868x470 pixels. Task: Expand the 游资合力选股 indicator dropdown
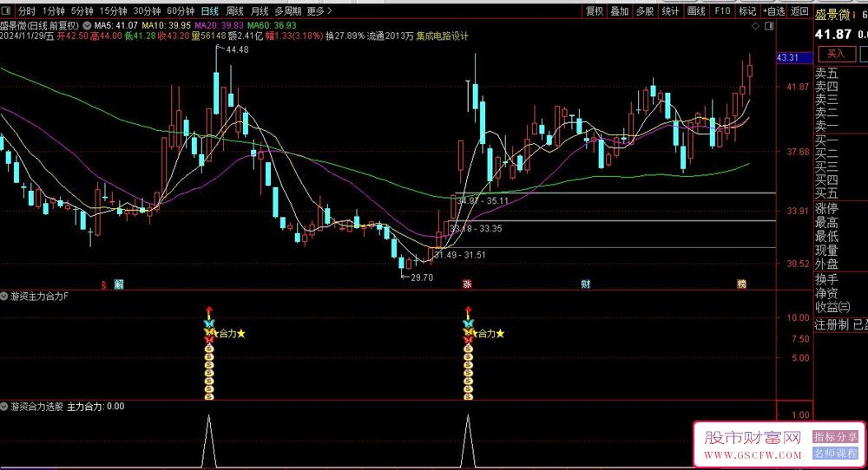tap(4, 407)
